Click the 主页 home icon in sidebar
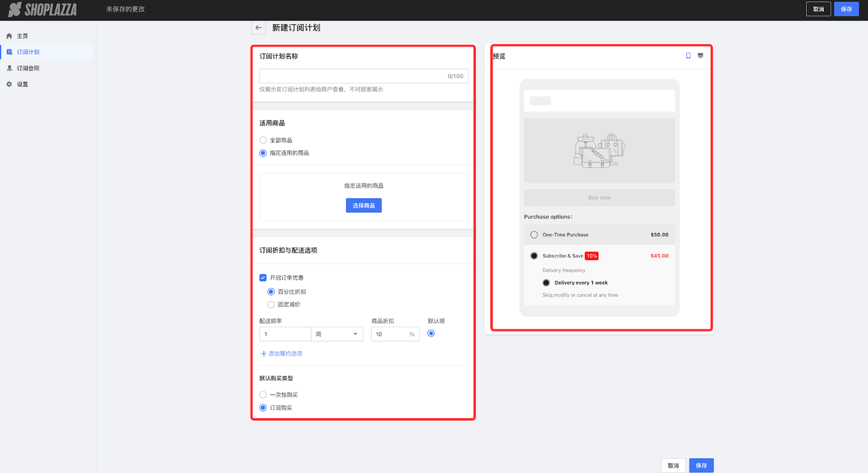 (9, 36)
